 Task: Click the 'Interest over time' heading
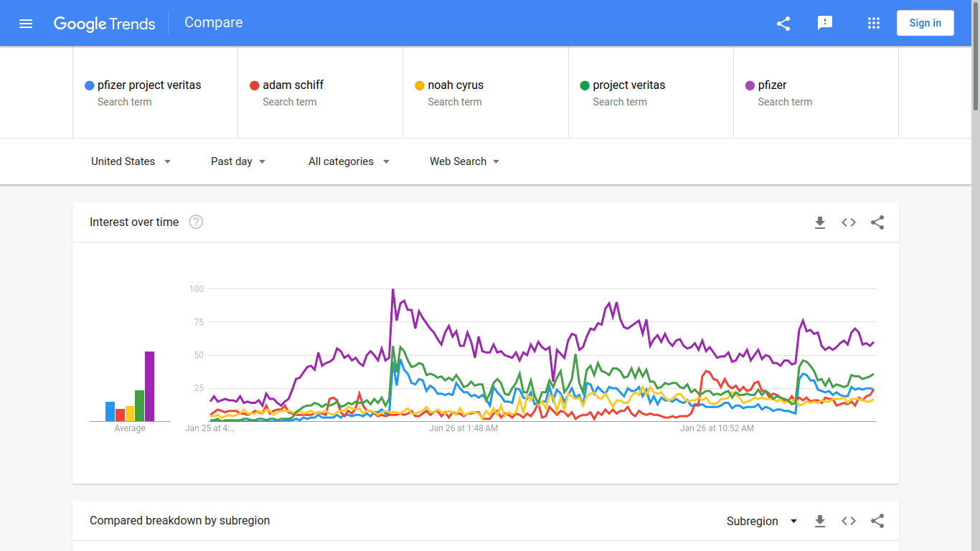(134, 222)
